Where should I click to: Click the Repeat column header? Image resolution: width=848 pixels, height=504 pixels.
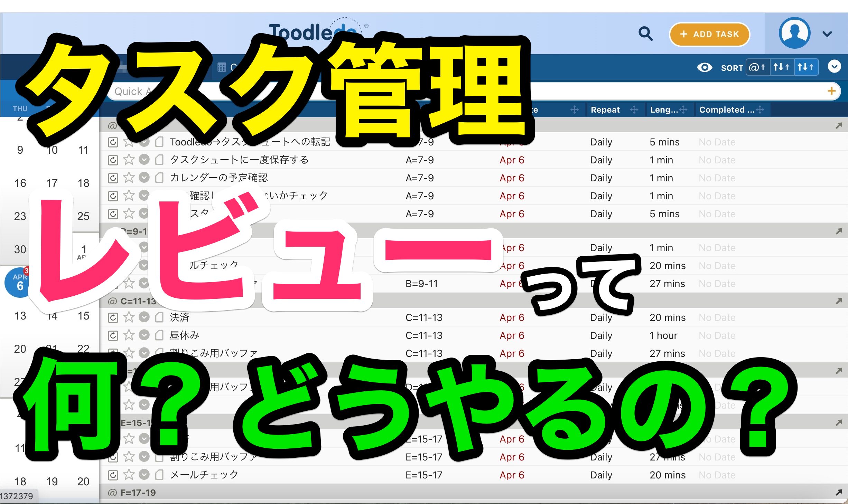605,110
